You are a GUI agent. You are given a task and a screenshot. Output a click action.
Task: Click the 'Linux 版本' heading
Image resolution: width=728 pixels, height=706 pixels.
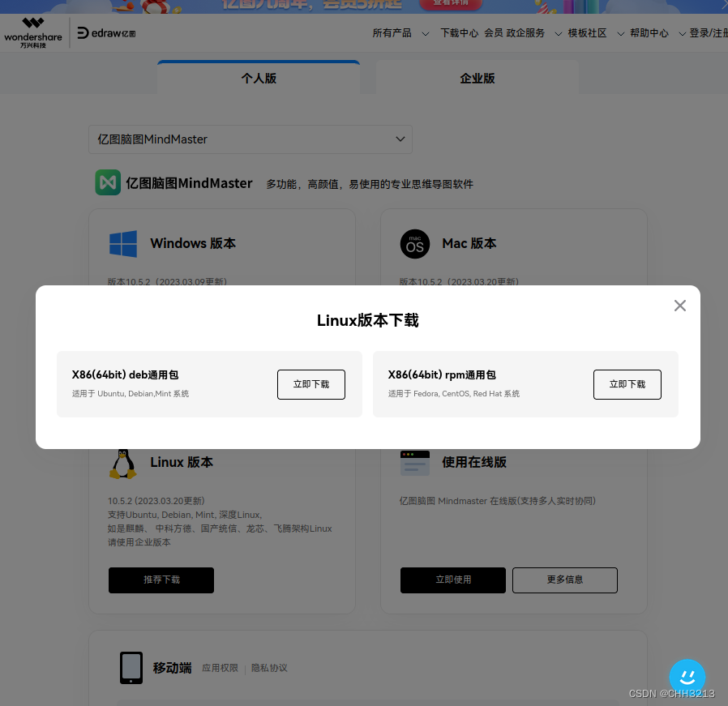pyautogui.click(x=182, y=462)
